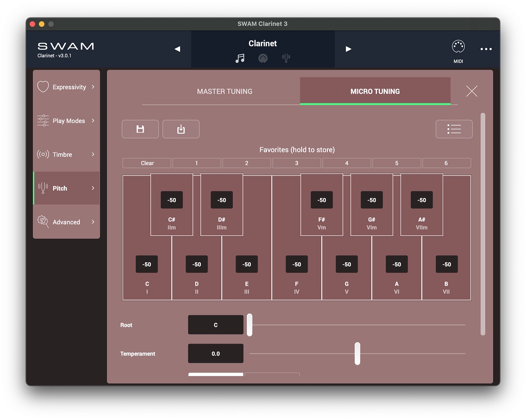The width and height of the screenshot is (526, 420).
Task: Recall favorite slot 4
Action: pyautogui.click(x=347, y=163)
